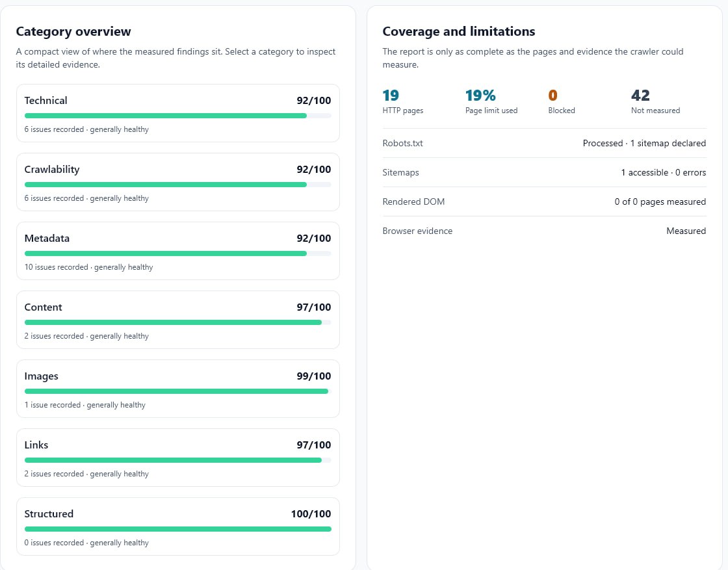Viewport: 728px width, 570px height.
Task: Click the '99/100' Images score
Action: (x=314, y=376)
